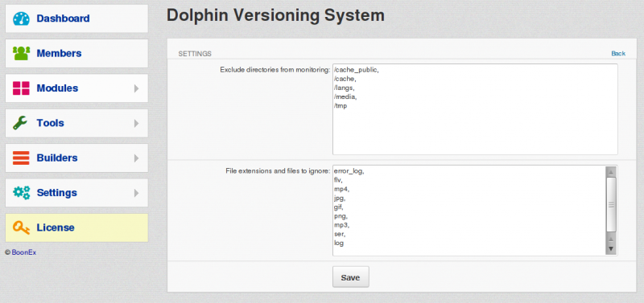644x303 pixels.
Task: Click the orange Builders stacked bars icon
Action: (21, 158)
